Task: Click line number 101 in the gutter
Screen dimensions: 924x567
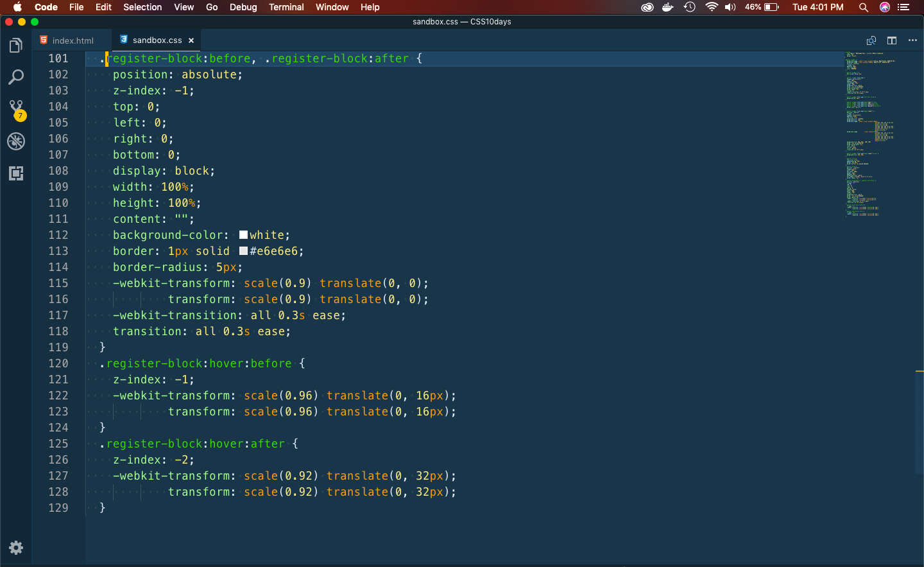Action: pos(58,58)
